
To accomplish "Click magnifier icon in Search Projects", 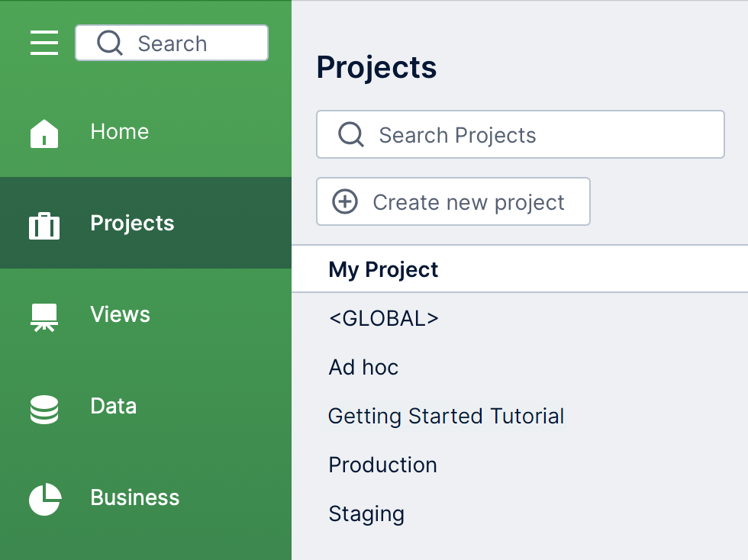I will pyautogui.click(x=351, y=134).
